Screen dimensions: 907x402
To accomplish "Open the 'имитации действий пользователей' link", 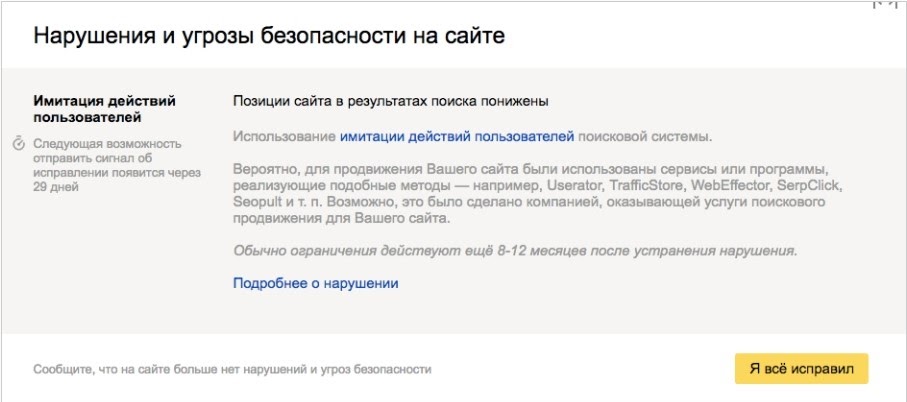I will (x=457, y=134).
